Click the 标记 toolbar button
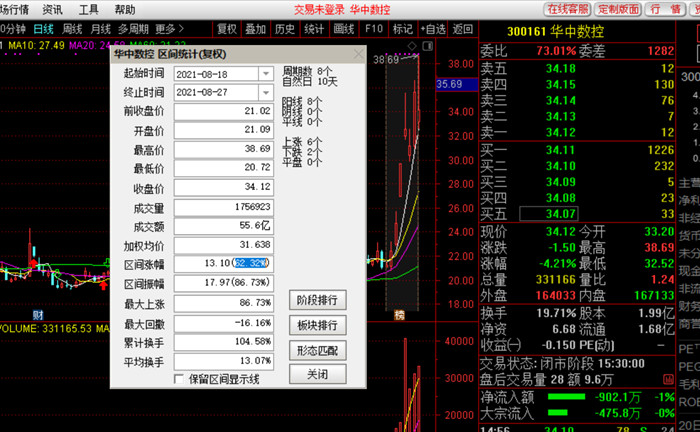This screenshot has height=432, width=700. tap(403, 29)
